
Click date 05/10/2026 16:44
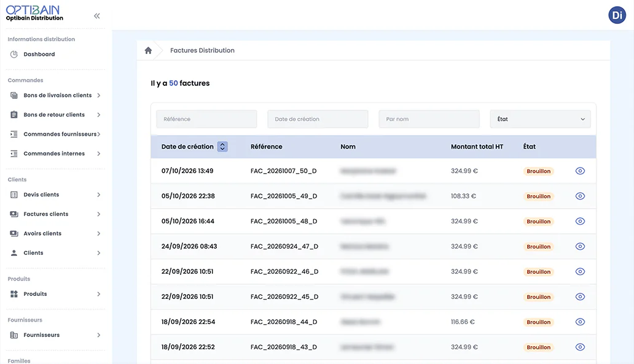(187, 221)
